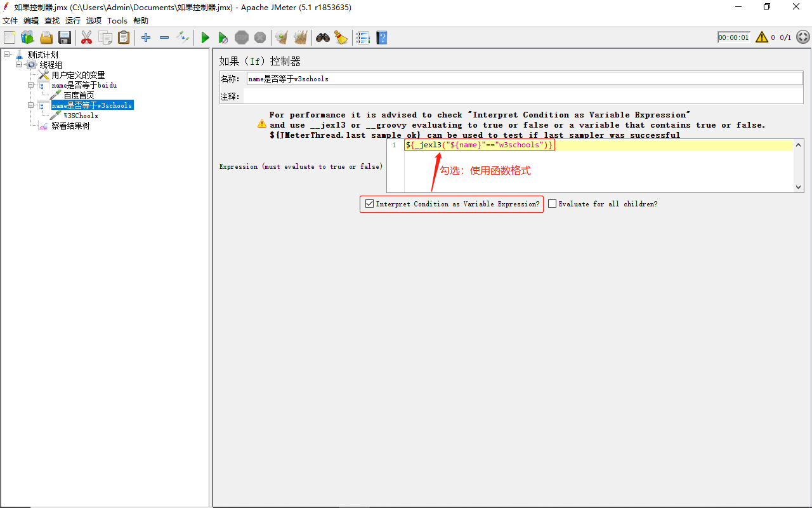Open the 选项 menu
812x508 pixels.
pyautogui.click(x=94, y=21)
